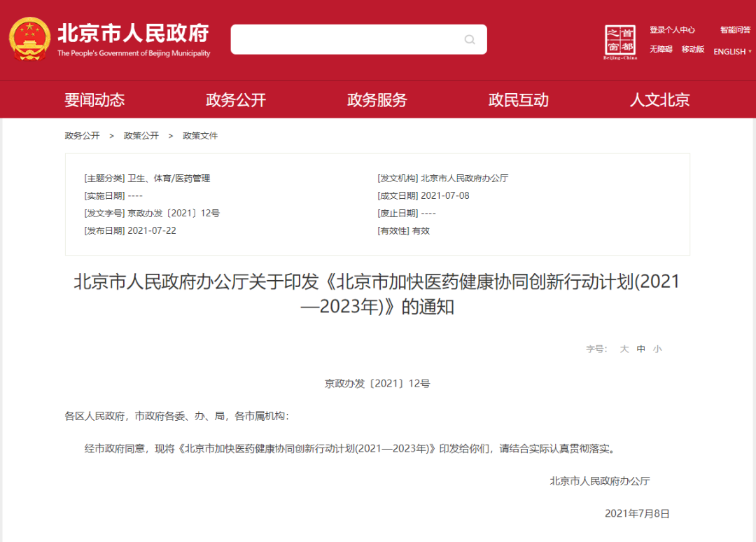
Task: Select the 发文机构 北京市人民政府办公厅 text
Action: tap(442, 179)
